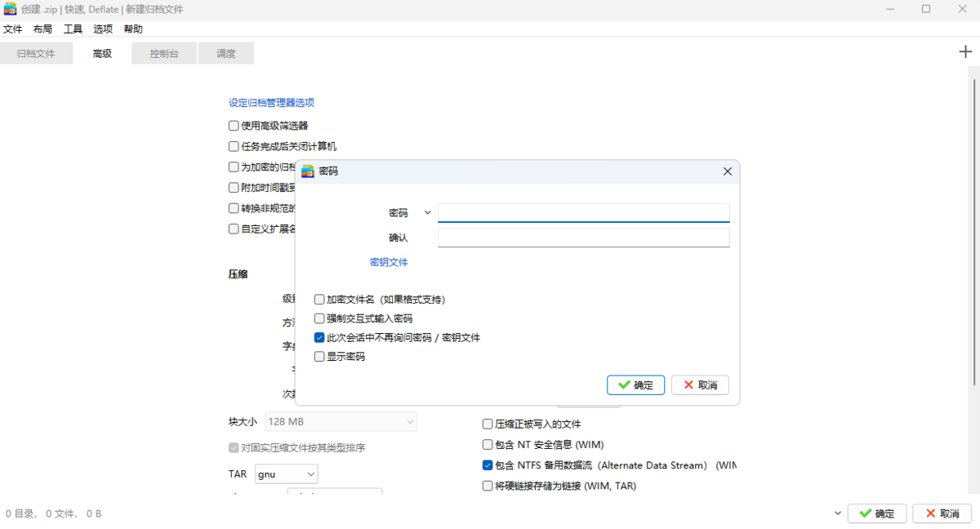Click inside the 确认 password input field
980x529 pixels.
583,237
